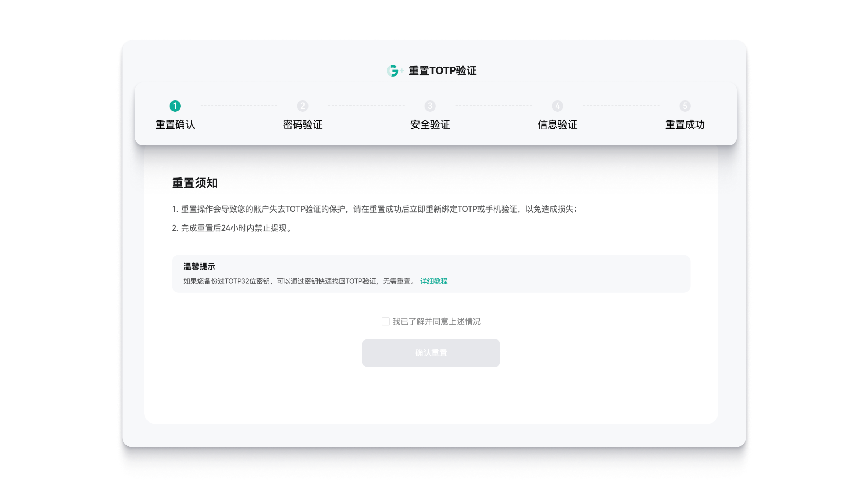This screenshot has height=488, width=868.
Task: Click step 5 number circle
Action: [685, 106]
